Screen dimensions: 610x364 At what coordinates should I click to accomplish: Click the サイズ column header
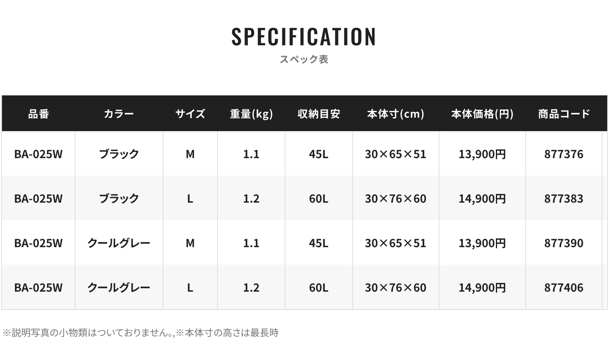click(190, 114)
